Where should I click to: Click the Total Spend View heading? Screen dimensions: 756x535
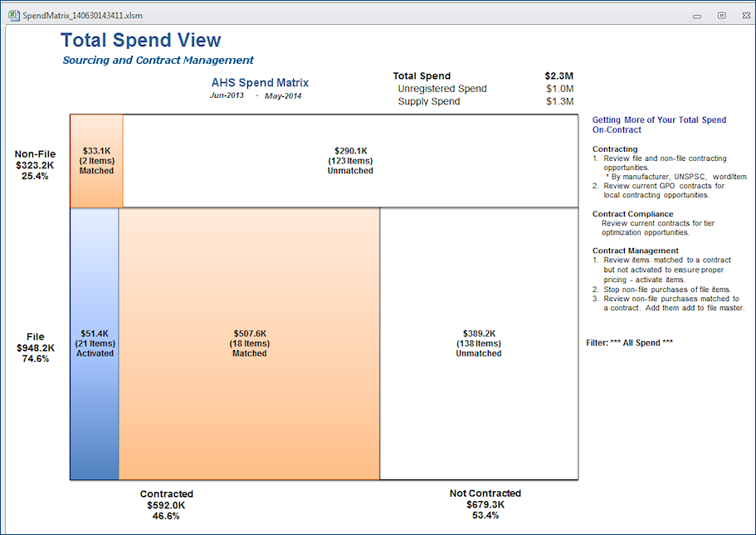click(x=141, y=41)
